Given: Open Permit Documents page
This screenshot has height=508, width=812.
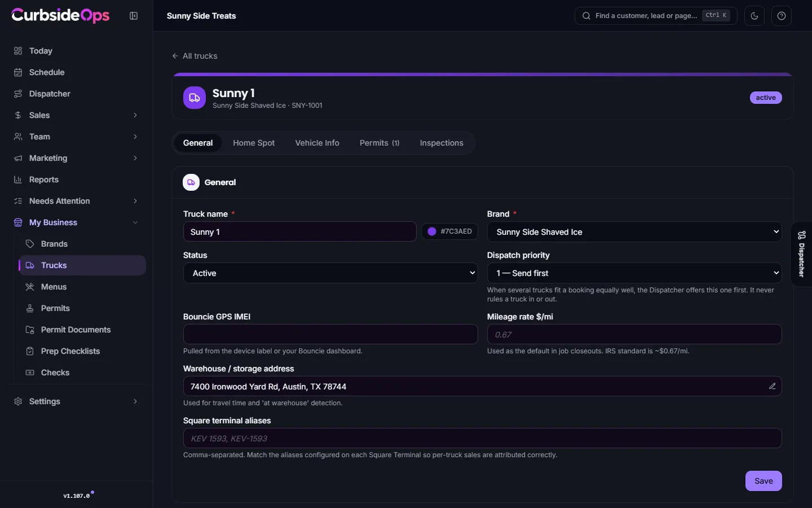Looking at the screenshot, I should pyautogui.click(x=82, y=330).
